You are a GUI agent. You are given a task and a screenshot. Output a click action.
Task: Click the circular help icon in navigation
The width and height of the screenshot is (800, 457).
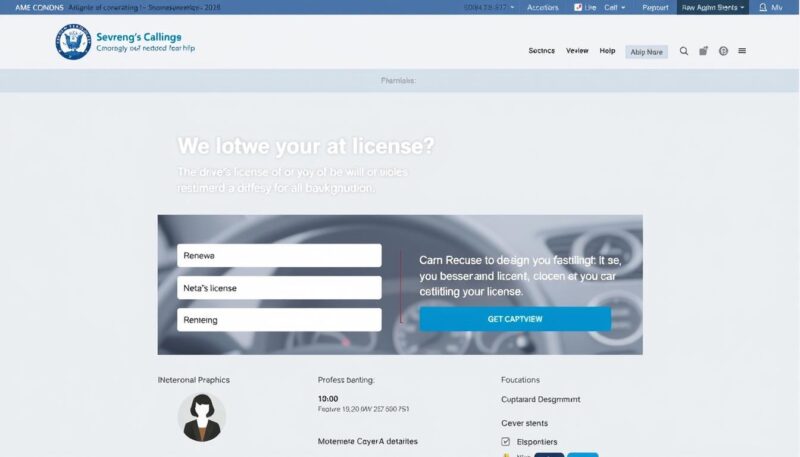click(723, 51)
